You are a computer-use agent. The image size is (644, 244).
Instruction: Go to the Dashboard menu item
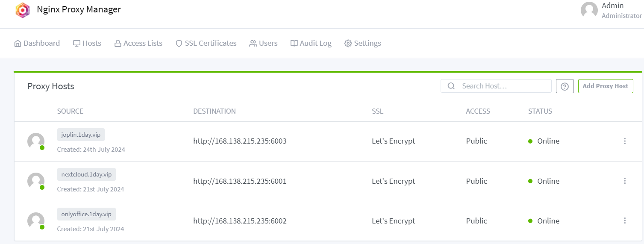click(37, 43)
